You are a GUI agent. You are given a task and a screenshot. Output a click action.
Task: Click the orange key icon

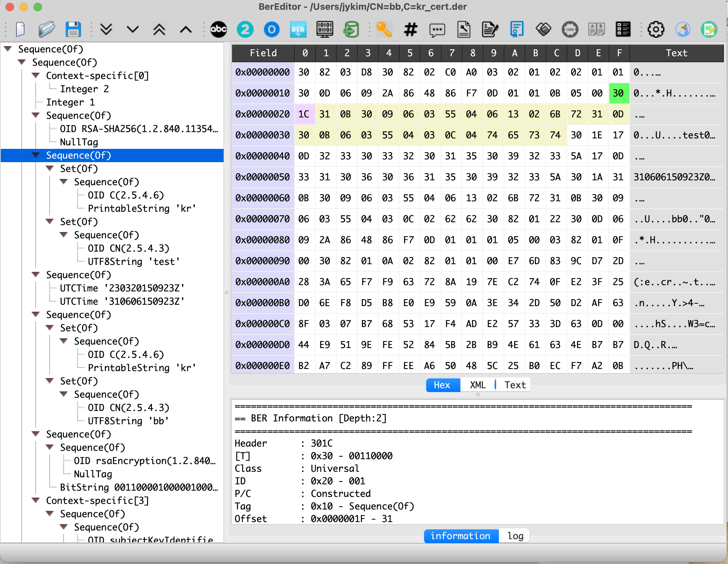pos(384,29)
